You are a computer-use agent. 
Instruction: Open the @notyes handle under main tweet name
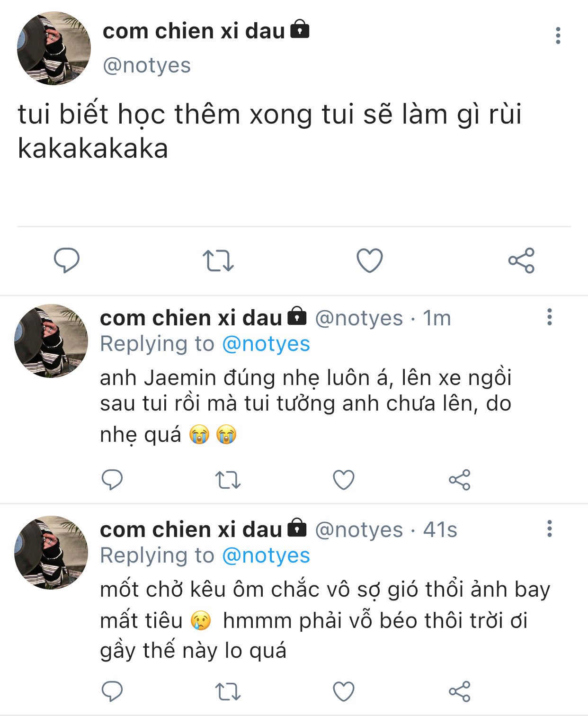point(147,65)
